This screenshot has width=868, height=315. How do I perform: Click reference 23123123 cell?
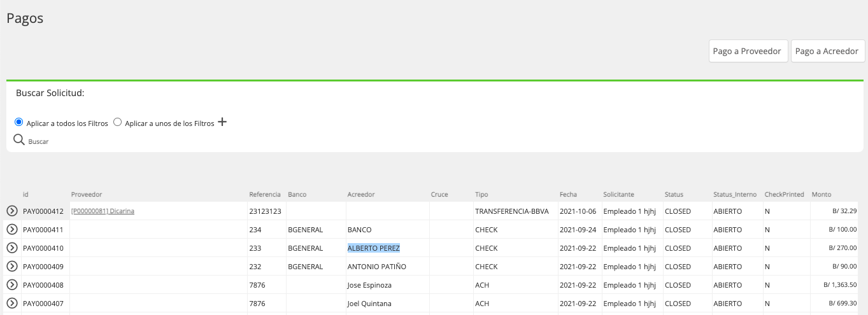(265, 211)
